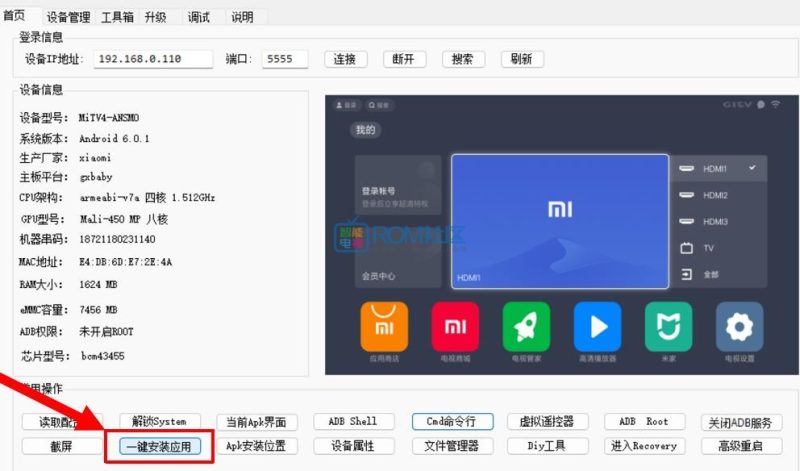Select the 我的 tab in TV preview
Image resolution: width=800 pixels, height=471 pixels.
pyautogui.click(x=365, y=130)
